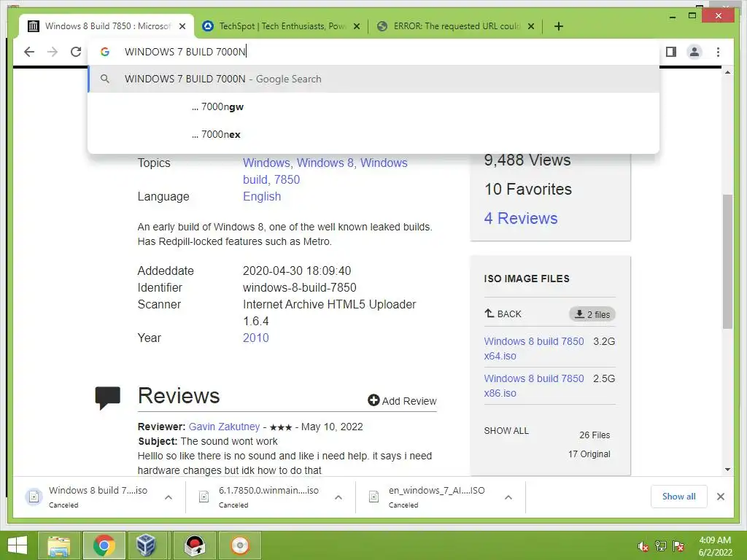This screenshot has height=560, width=747.
Task: Select the '7000ngw' autocomplete suggestion
Action: coord(373,106)
